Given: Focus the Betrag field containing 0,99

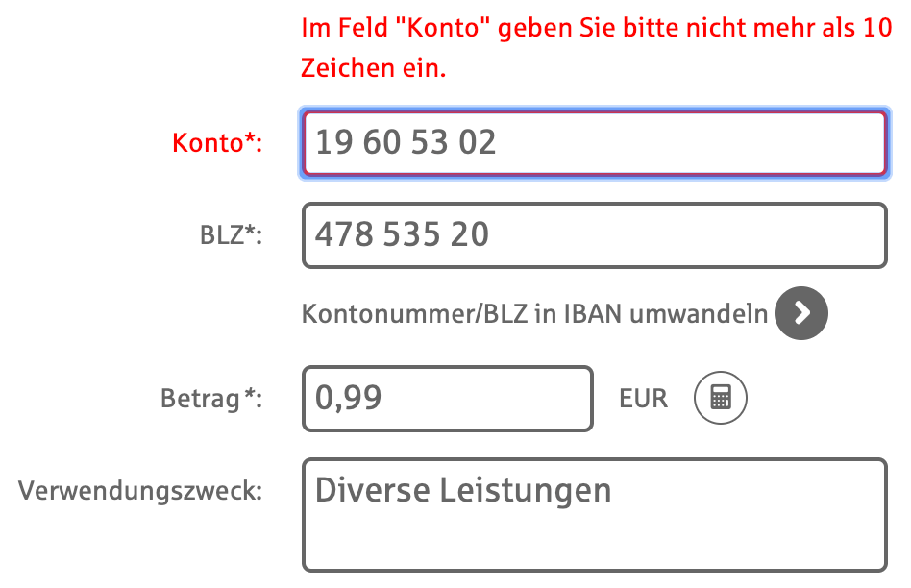Looking at the screenshot, I should click(447, 398).
